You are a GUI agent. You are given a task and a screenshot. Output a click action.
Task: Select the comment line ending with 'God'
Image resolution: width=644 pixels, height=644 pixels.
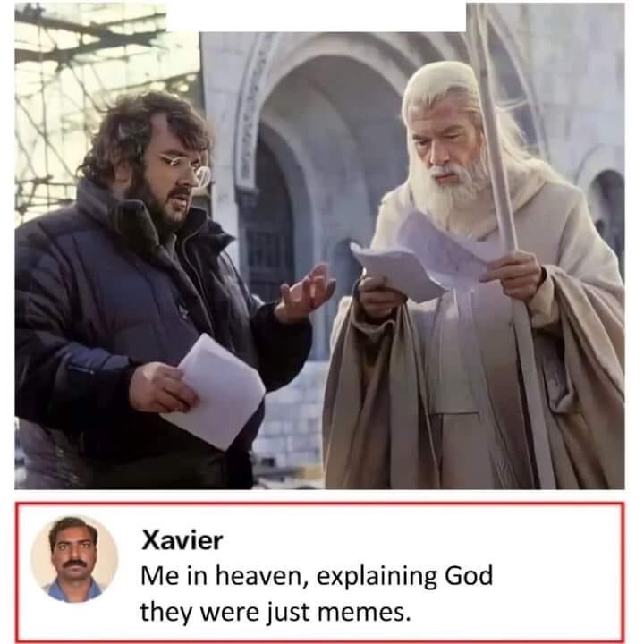click(317, 576)
